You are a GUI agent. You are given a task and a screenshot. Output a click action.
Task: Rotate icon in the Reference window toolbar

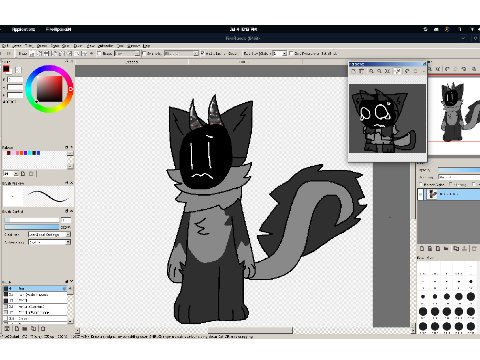[407, 71]
